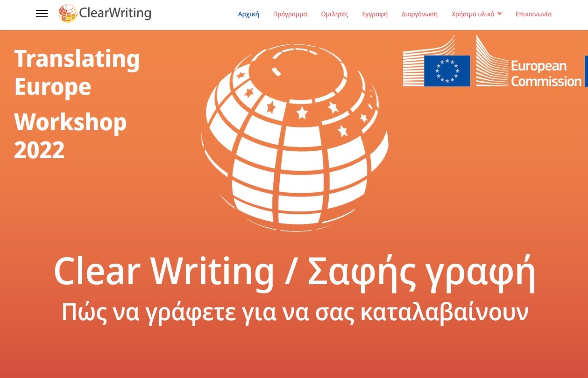Click the blue strip at the banner's right edge
588x378 pixels.
pos(586,71)
